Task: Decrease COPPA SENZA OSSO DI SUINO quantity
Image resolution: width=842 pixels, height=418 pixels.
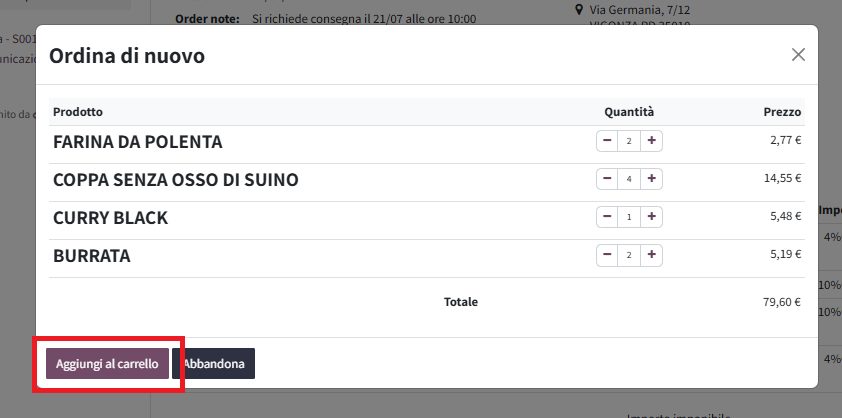Action: click(x=607, y=179)
